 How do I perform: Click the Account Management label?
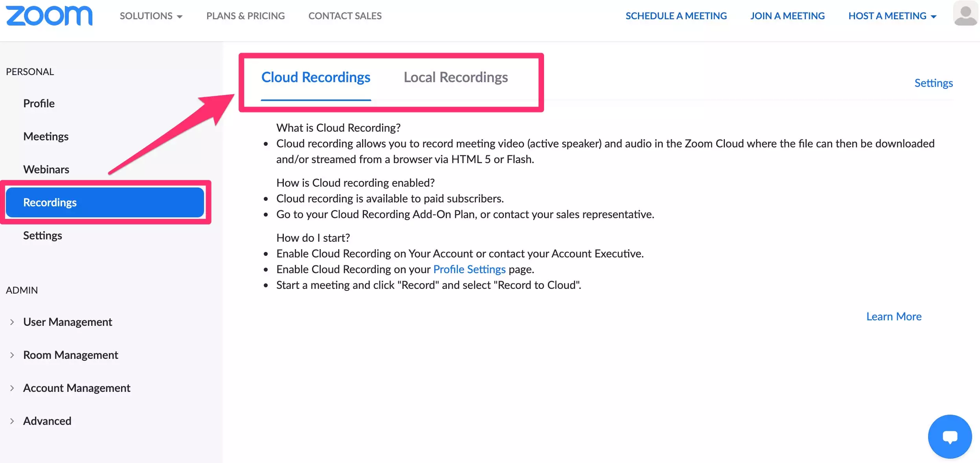77,388
